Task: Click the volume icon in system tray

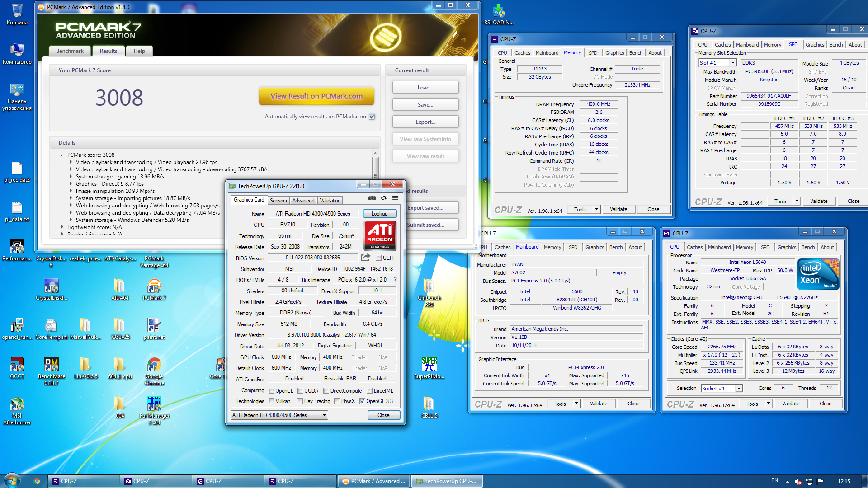Action: tap(798, 482)
